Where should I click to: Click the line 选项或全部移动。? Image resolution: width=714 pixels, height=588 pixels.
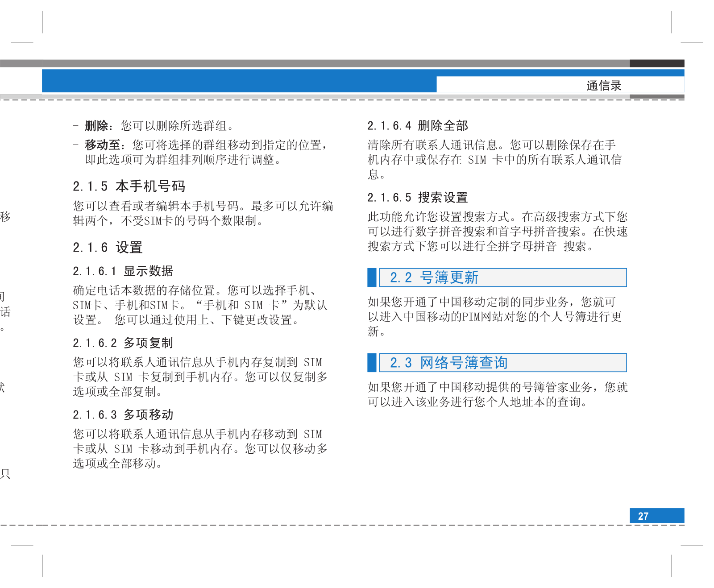tap(118, 464)
